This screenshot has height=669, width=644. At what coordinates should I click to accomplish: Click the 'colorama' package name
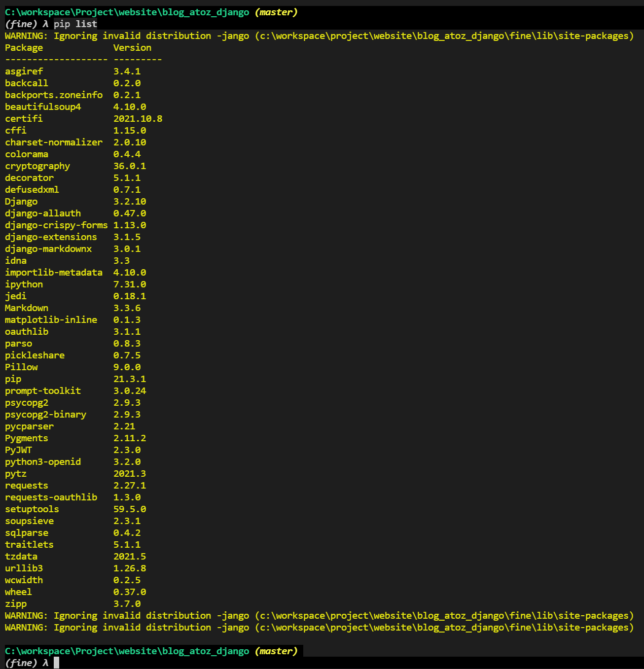click(27, 154)
